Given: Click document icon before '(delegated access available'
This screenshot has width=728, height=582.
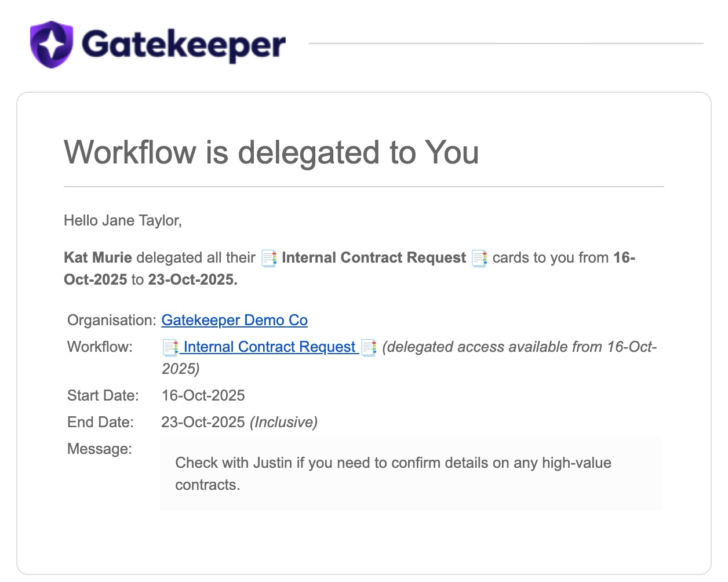Looking at the screenshot, I should click(369, 347).
